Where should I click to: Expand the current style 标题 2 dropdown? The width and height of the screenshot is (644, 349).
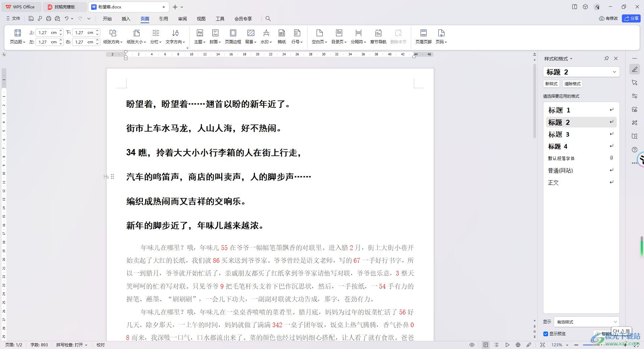(614, 72)
